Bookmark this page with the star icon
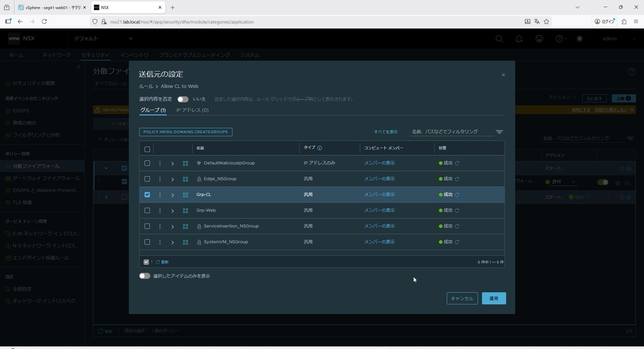 (546, 21)
